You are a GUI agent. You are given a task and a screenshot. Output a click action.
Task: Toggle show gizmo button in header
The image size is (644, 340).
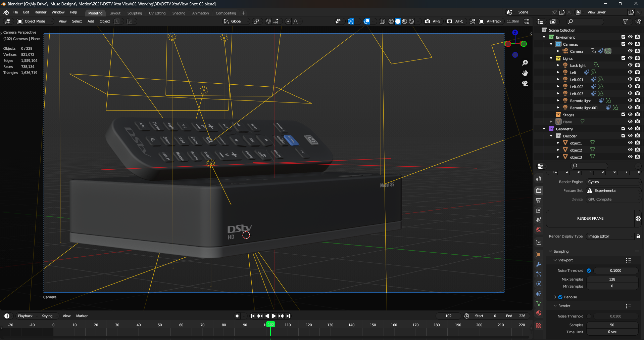click(x=351, y=21)
